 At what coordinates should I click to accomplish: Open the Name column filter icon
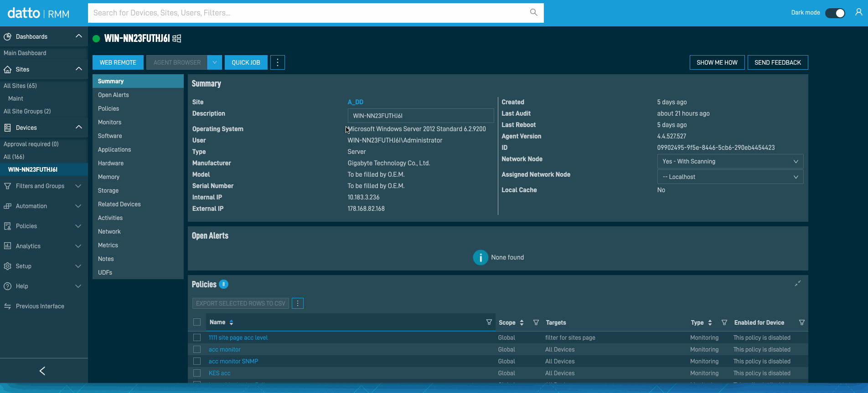click(489, 322)
